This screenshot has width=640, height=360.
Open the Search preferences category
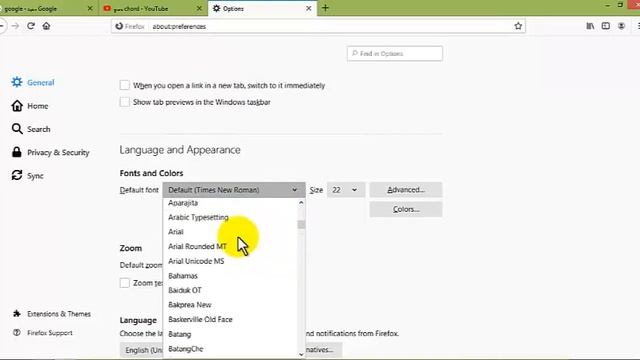(x=31, y=129)
